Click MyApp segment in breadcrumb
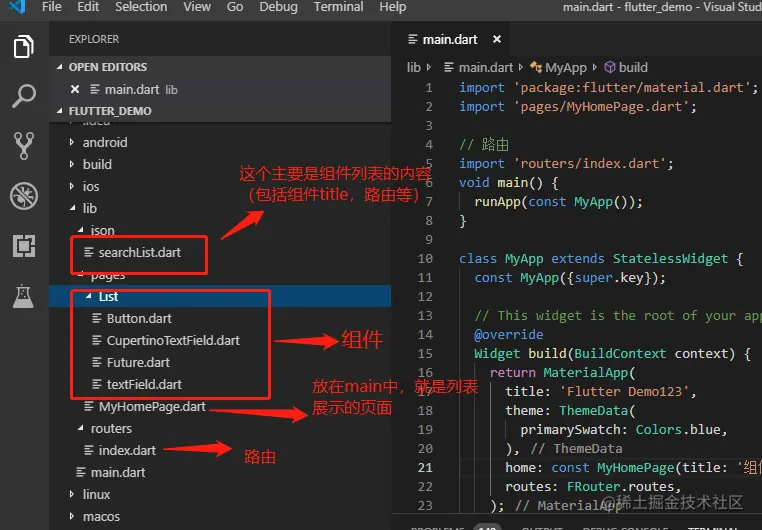The height and width of the screenshot is (530, 762). pos(566,68)
